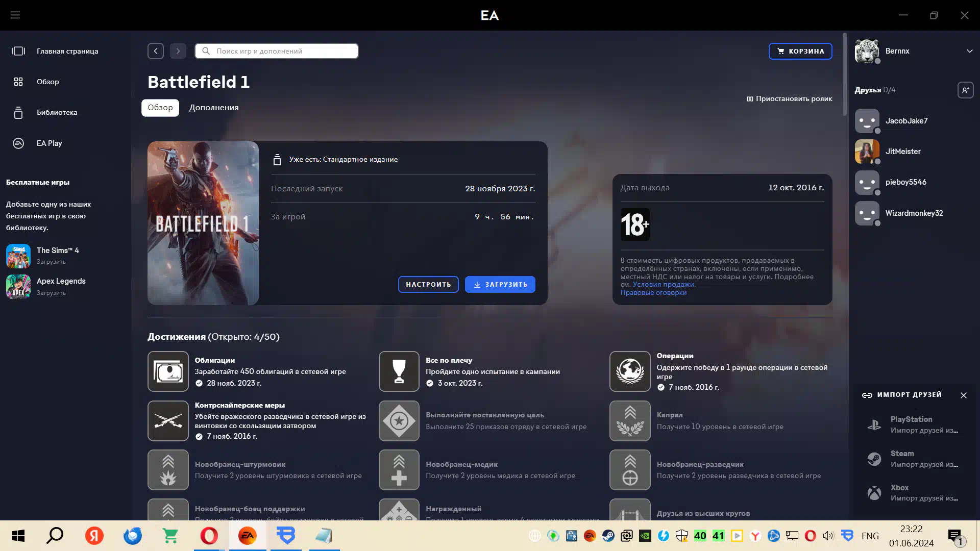Open the hamburger menu in title bar
The image size is (980, 551).
point(15,15)
